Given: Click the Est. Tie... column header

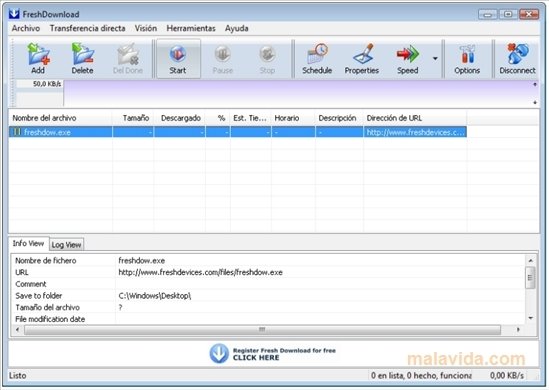Looking at the screenshot, I should pyautogui.click(x=251, y=118).
